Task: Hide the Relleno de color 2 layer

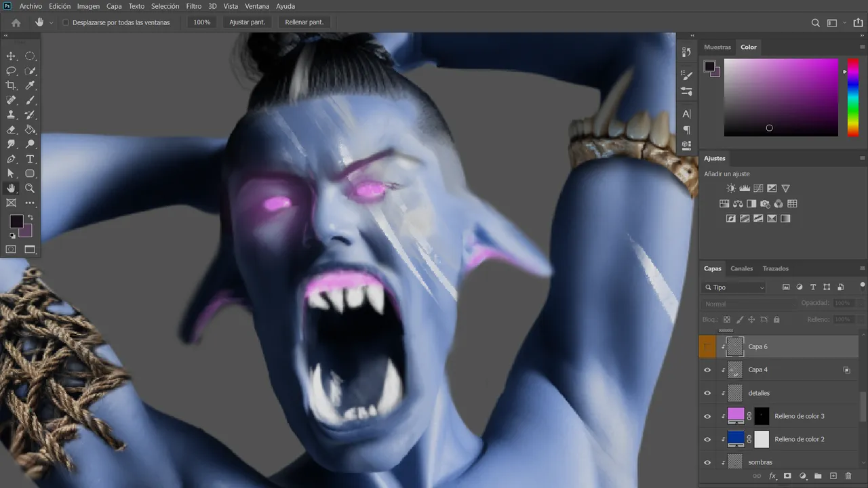Action: (x=707, y=439)
